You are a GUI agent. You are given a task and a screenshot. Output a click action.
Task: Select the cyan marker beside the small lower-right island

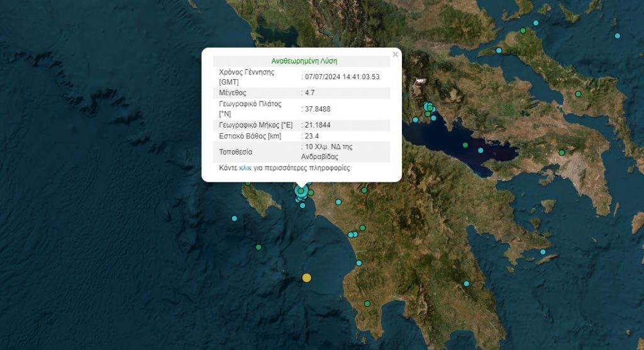coord(543,252)
